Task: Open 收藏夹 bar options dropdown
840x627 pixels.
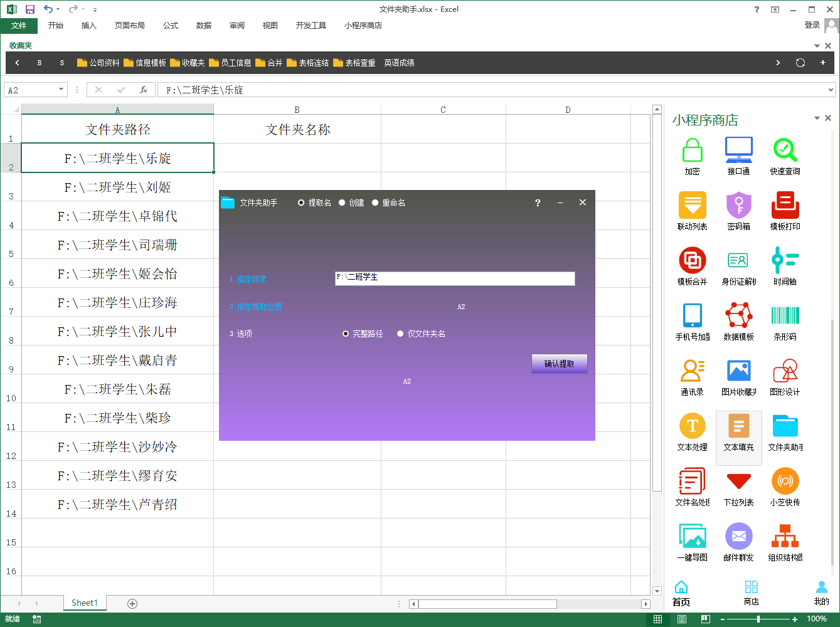Action: 817,46
